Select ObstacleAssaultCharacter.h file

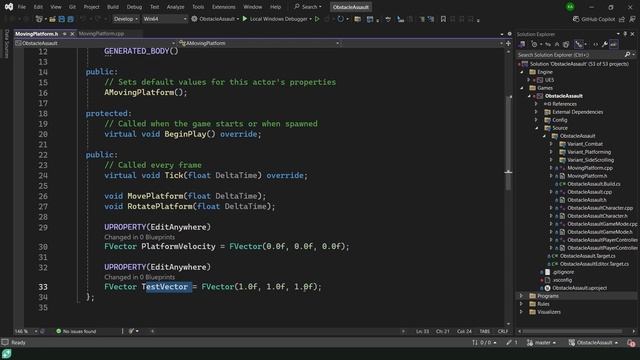tap(597, 216)
